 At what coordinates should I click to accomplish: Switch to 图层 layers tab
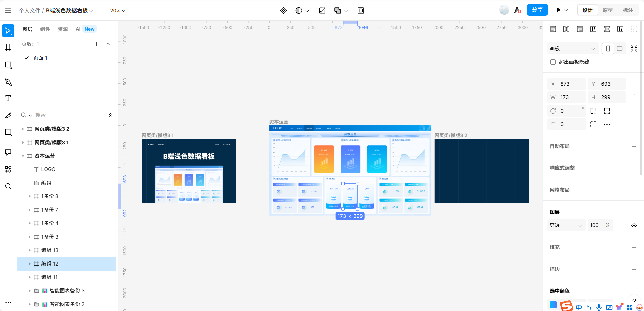coord(27,29)
